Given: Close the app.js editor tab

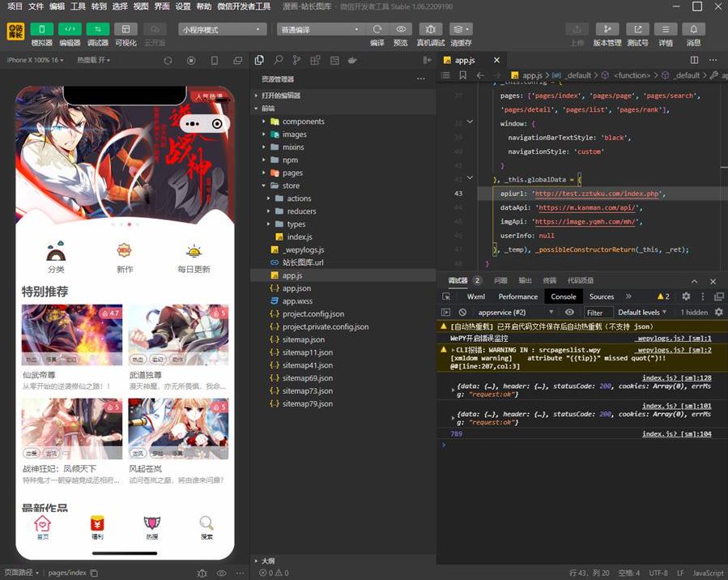Looking at the screenshot, I should (496, 60).
